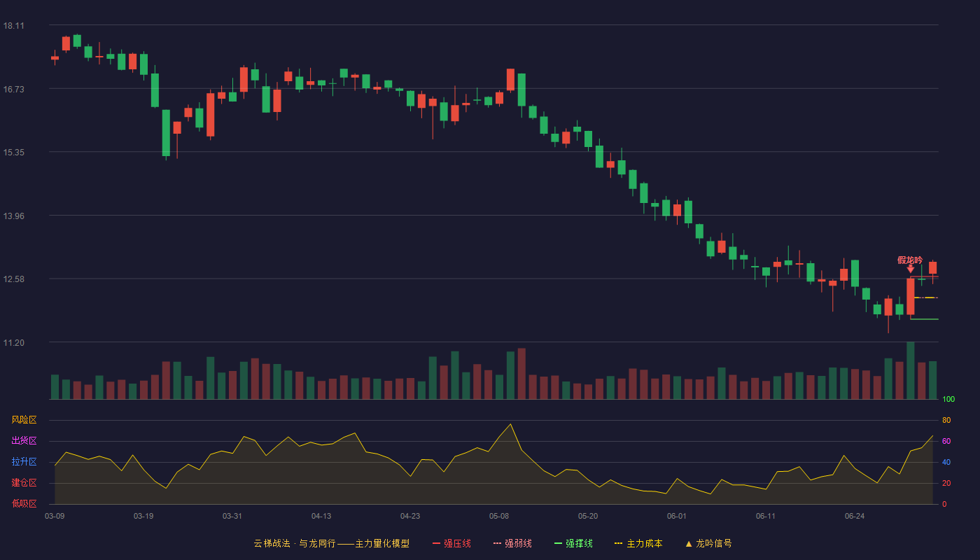This screenshot has width=980, height=560.
Task: Click the yellow dashed 主力成本 line on chart
Action: pyautogui.click(x=925, y=297)
